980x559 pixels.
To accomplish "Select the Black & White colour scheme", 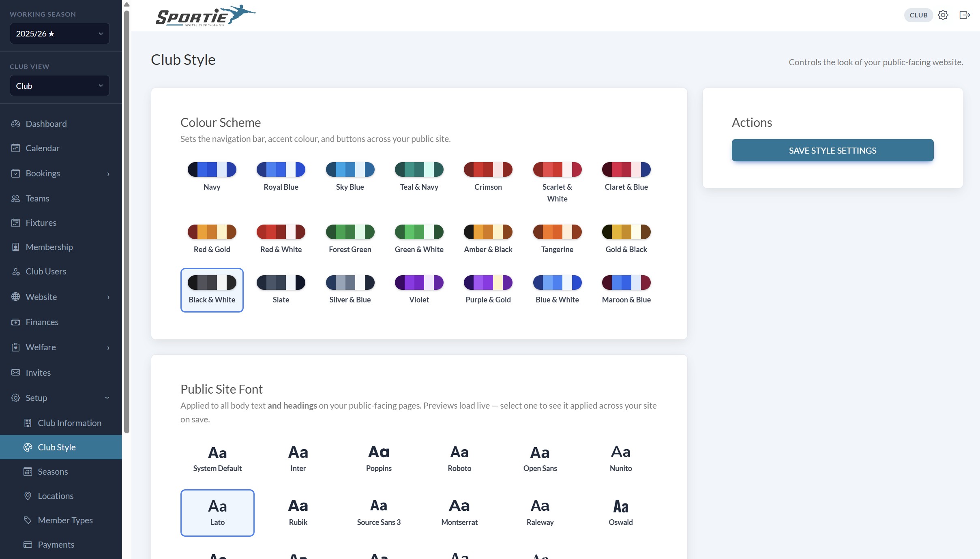I will 212,290.
